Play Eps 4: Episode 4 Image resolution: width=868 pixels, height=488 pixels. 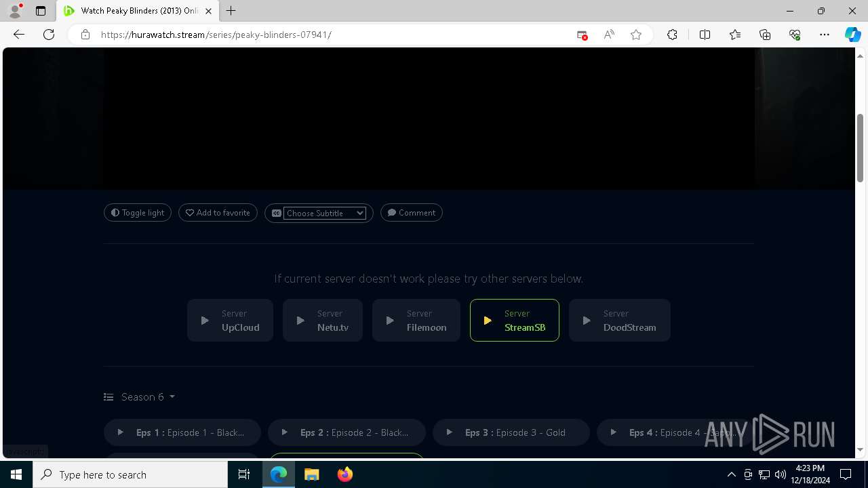point(675,432)
